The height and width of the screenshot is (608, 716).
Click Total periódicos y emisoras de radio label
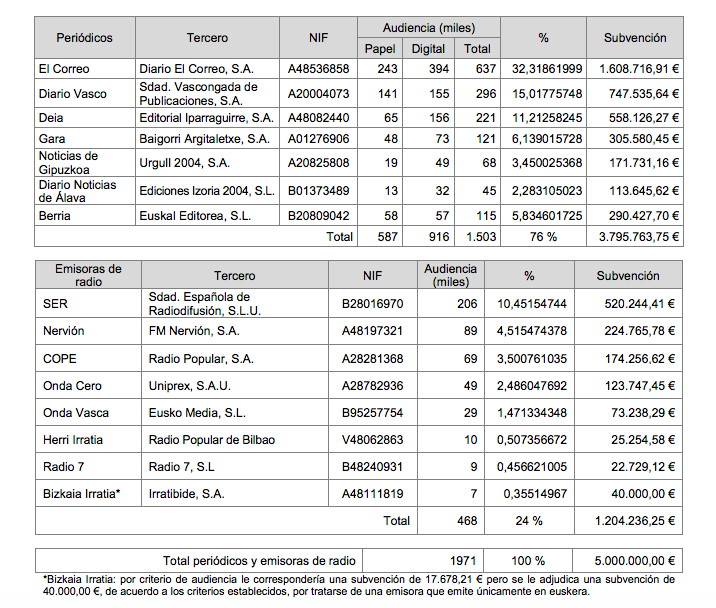[x=258, y=561]
